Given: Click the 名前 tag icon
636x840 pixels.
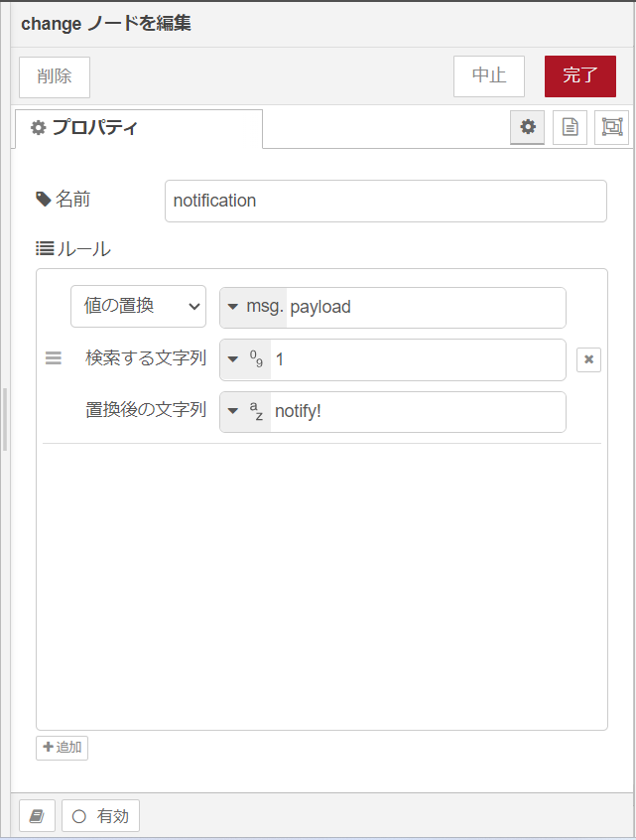Looking at the screenshot, I should [44, 200].
